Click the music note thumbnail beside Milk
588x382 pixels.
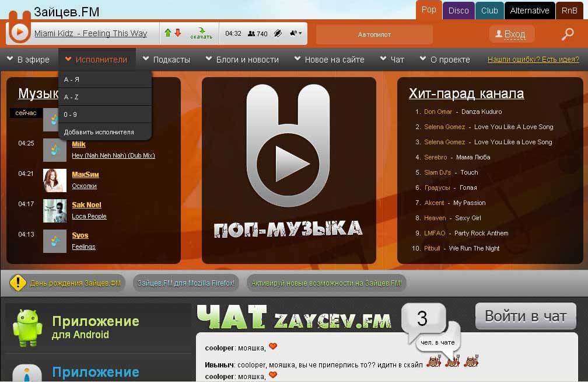pyautogui.click(x=55, y=150)
